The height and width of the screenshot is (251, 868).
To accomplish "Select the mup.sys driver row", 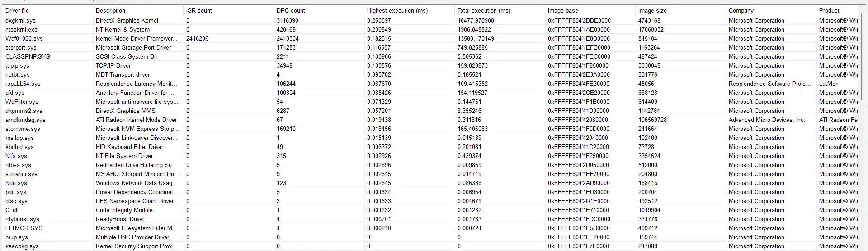I will click(x=430, y=237).
